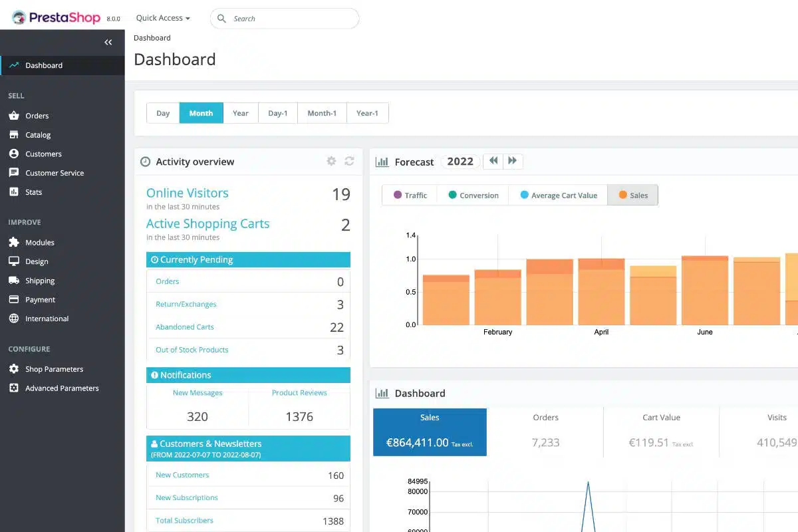Expand the Shop Parameters menu
The image size is (798, 532).
pos(54,369)
